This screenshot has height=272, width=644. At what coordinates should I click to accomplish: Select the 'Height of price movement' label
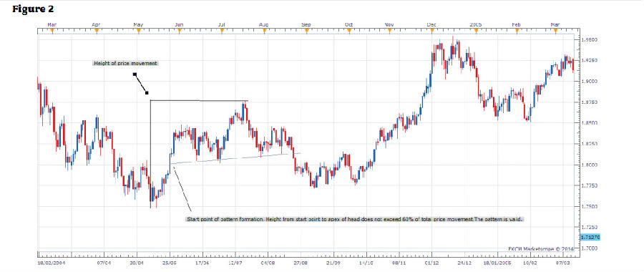[x=126, y=63]
